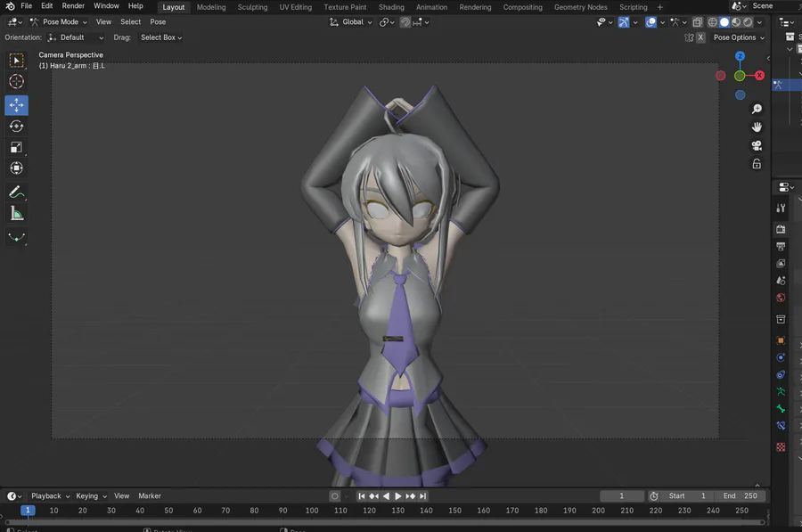Expand the Playback dropdown in timeline
The height and width of the screenshot is (532, 802).
pyautogui.click(x=50, y=496)
